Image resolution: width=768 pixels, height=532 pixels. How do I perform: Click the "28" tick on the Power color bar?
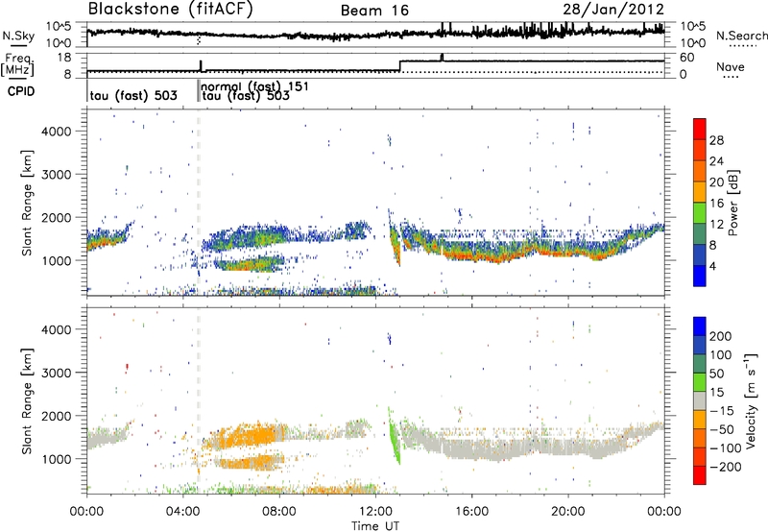coord(716,140)
